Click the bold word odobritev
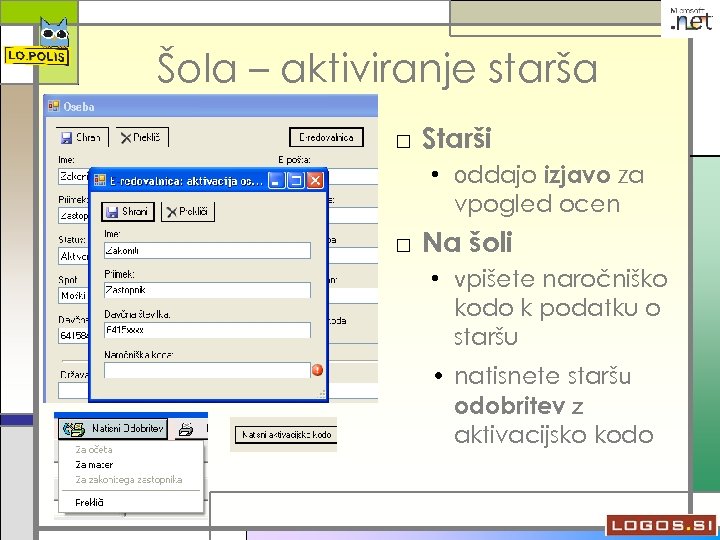720x540 pixels. click(510, 405)
